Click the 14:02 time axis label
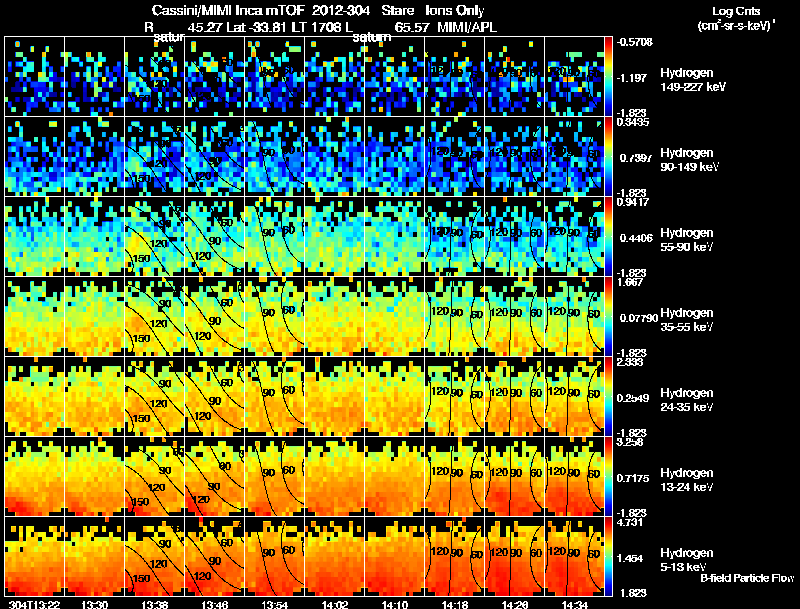The width and height of the screenshot is (800, 609). pyautogui.click(x=335, y=605)
